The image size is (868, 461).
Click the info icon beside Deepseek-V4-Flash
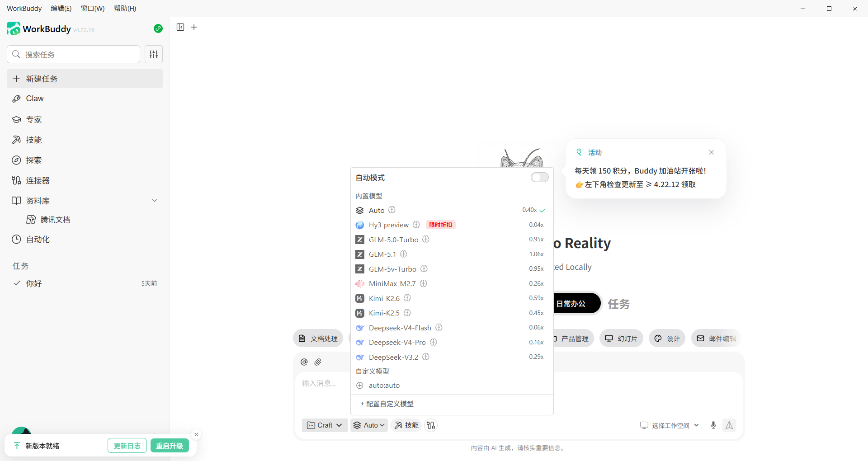439,327
